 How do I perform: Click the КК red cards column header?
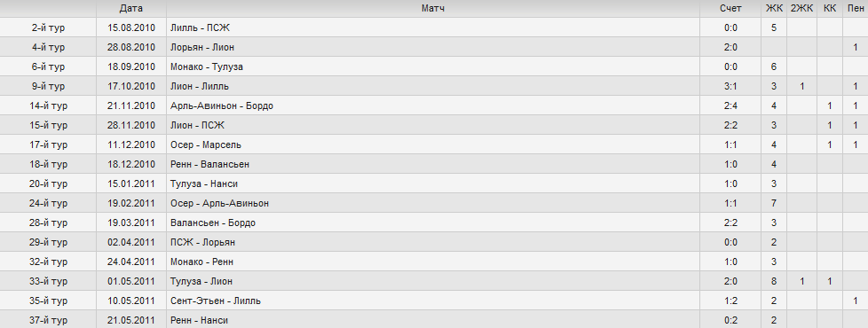tap(829, 8)
